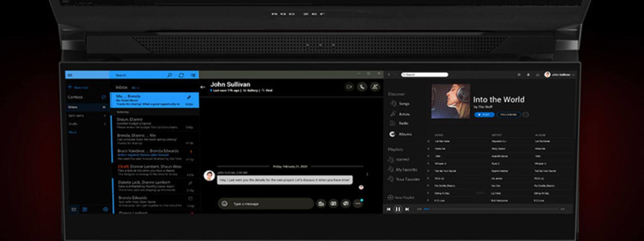Image resolution: width=644 pixels, height=241 pixels.
Task: Open John Sullivan profile dropdown
Action: [560, 75]
